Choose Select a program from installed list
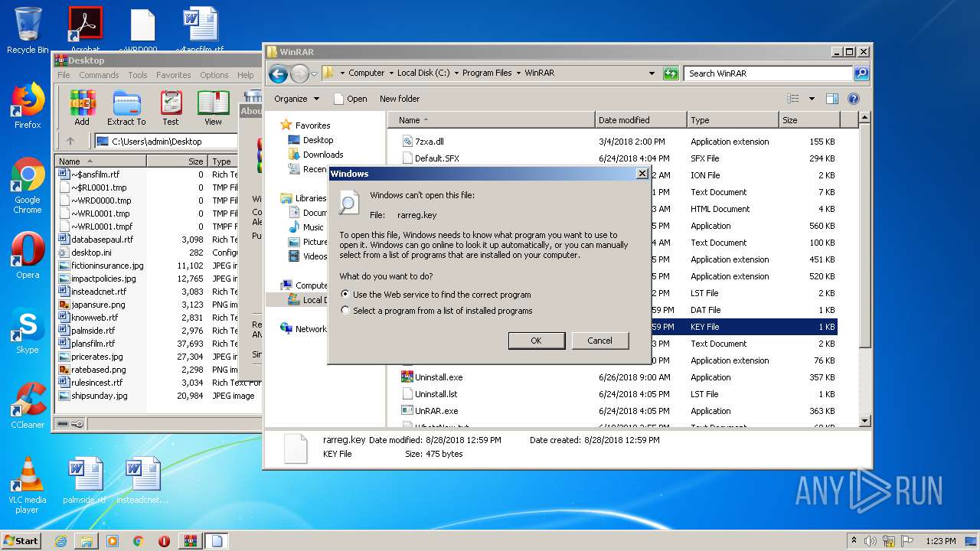Image resolution: width=980 pixels, height=551 pixels. [x=345, y=311]
